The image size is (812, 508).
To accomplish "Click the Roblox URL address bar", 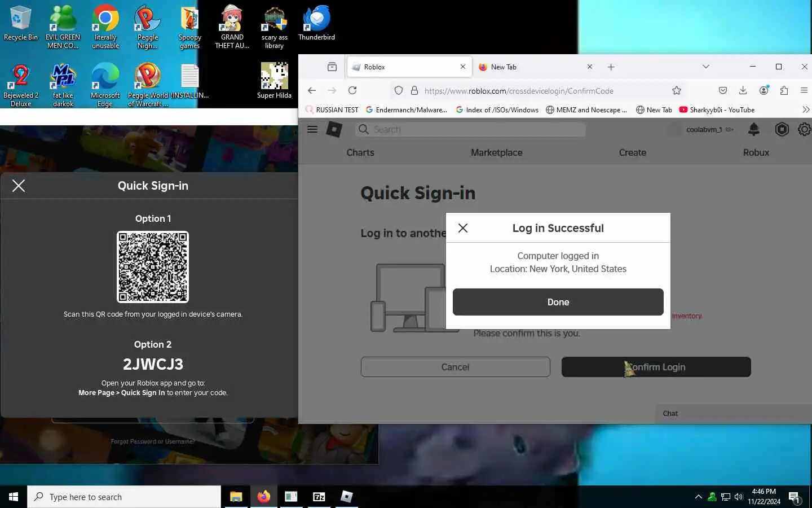I will pyautogui.click(x=539, y=90).
